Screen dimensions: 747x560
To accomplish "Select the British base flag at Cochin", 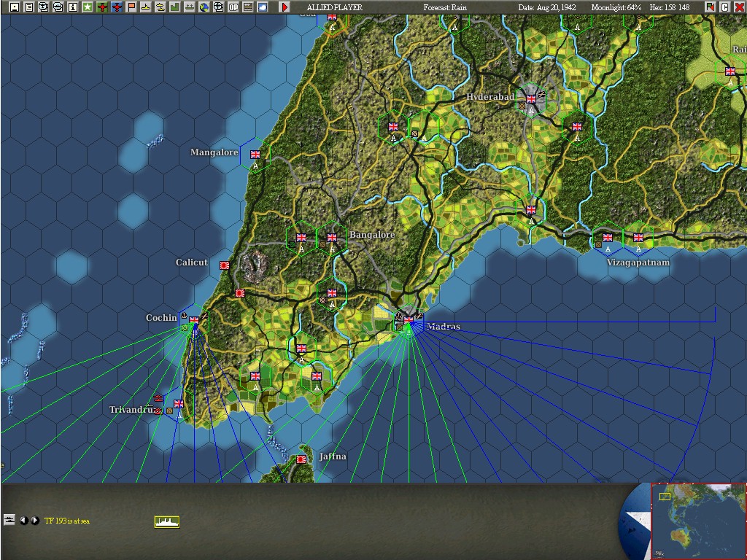I will tap(194, 320).
